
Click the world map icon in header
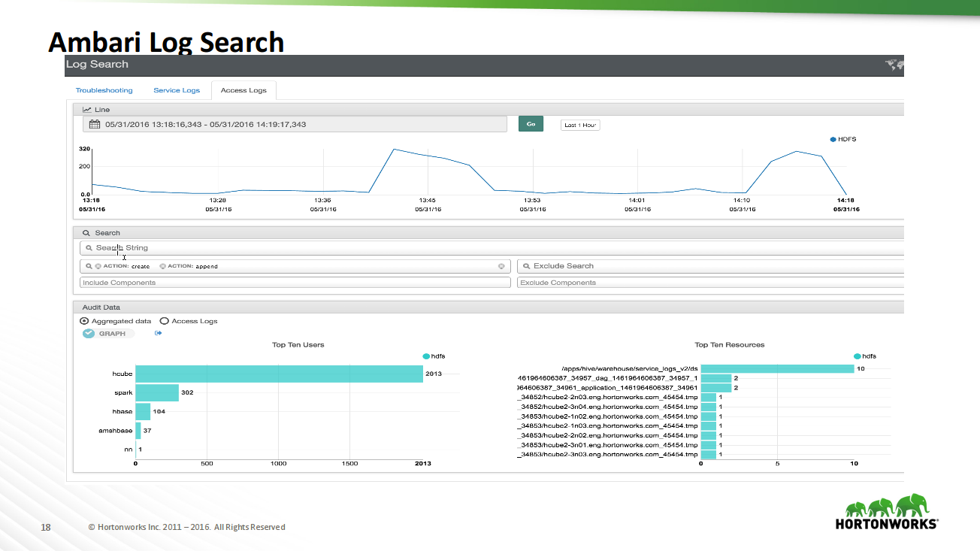tap(894, 65)
